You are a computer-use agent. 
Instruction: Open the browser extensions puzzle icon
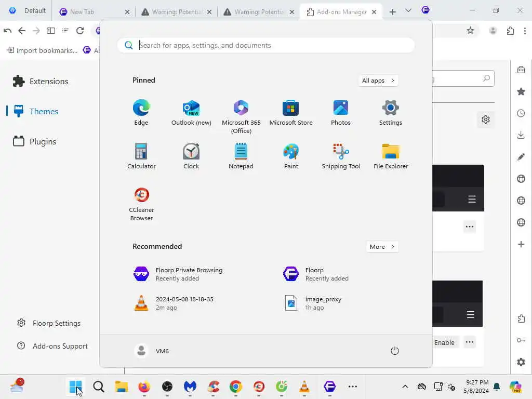[510, 31]
